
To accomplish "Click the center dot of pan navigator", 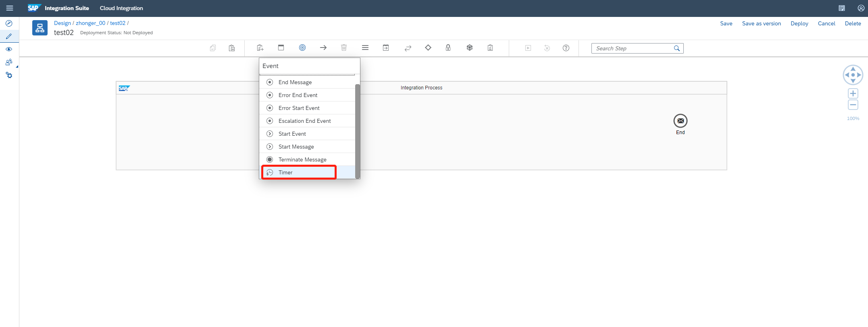I will [x=853, y=75].
